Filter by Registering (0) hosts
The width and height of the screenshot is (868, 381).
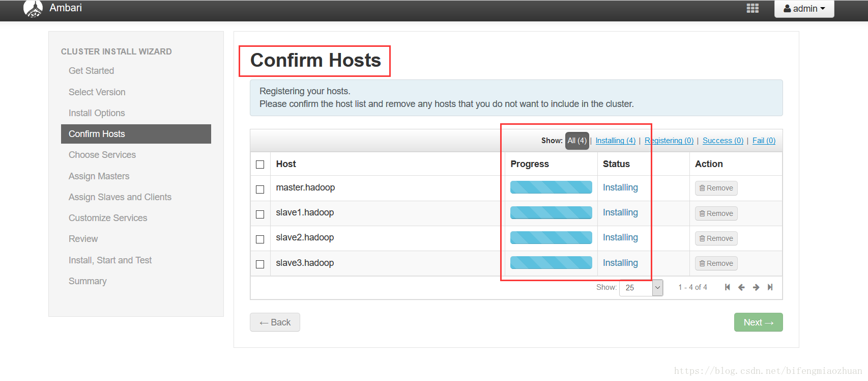[x=669, y=141]
